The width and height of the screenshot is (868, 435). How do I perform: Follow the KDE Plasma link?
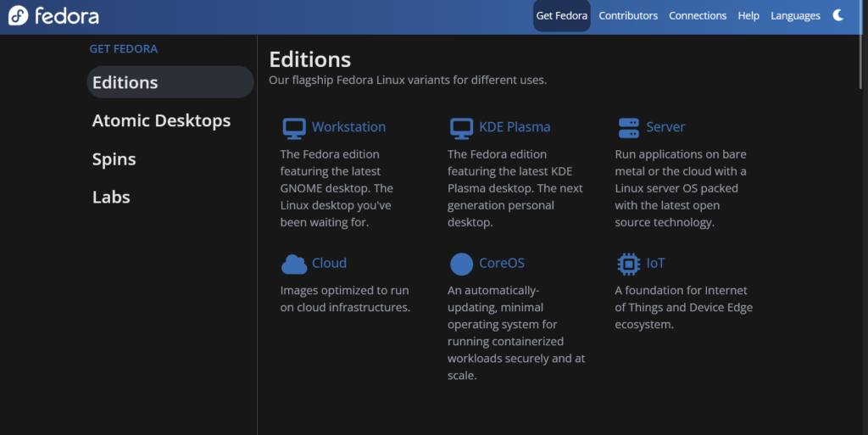(x=515, y=126)
